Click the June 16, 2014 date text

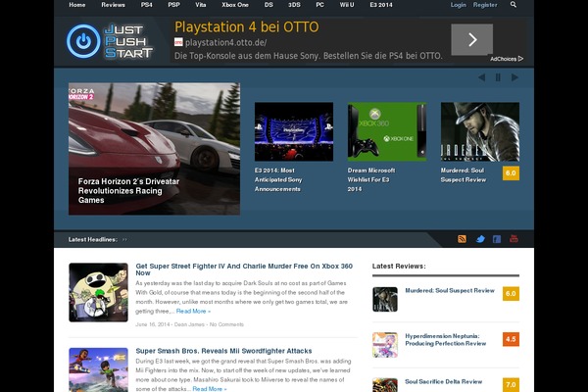(x=152, y=324)
